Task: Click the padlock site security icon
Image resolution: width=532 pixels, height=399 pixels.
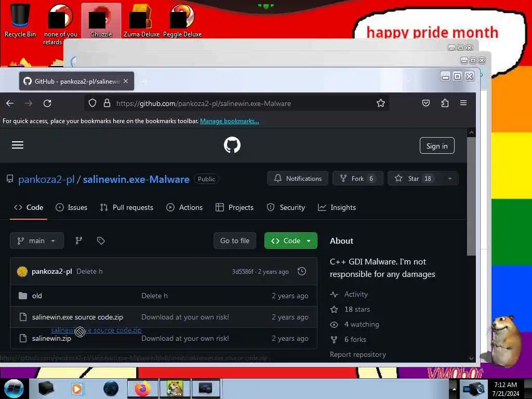Action: [107, 103]
